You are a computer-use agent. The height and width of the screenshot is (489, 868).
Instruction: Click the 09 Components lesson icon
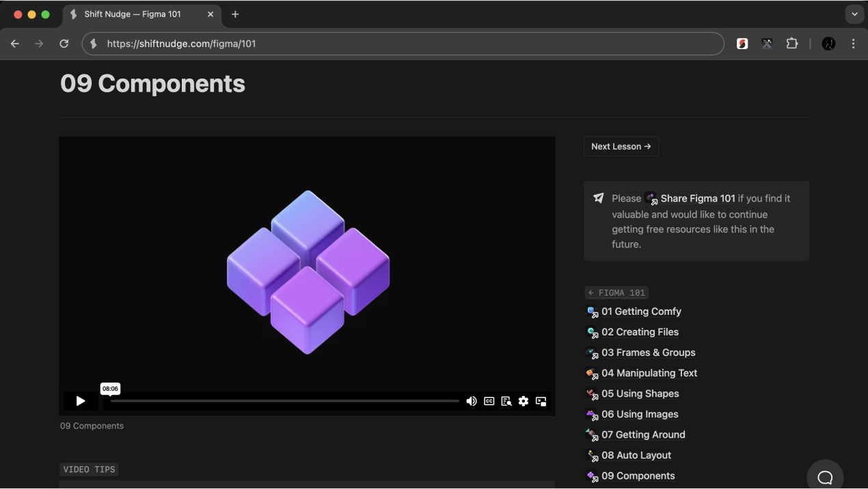click(x=593, y=476)
